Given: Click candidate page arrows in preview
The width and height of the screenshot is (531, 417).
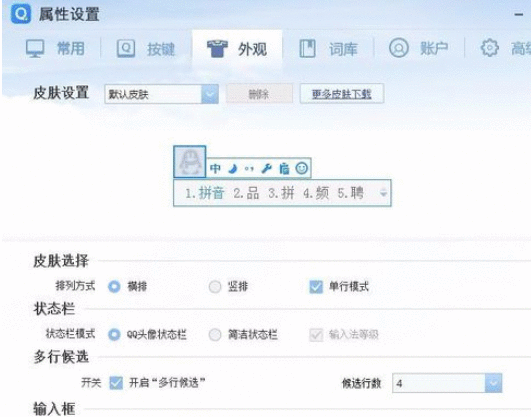Looking at the screenshot, I should click(x=383, y=193).
